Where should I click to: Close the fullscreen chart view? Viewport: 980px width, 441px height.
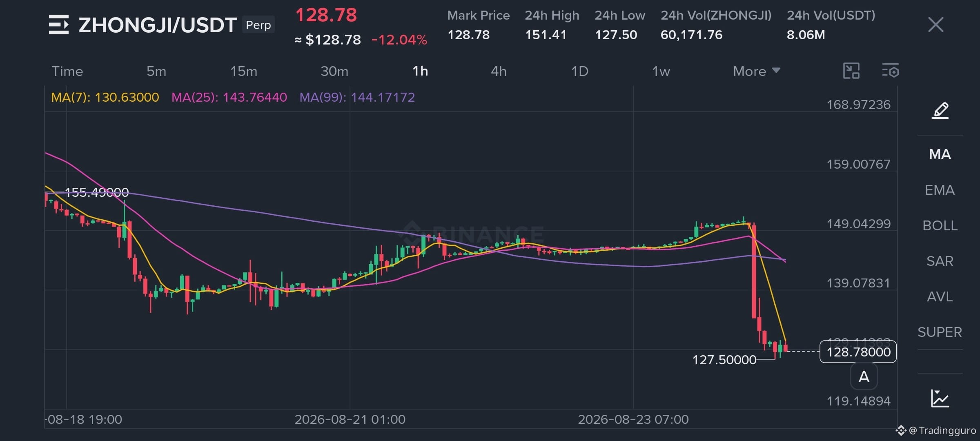point(935,25)
